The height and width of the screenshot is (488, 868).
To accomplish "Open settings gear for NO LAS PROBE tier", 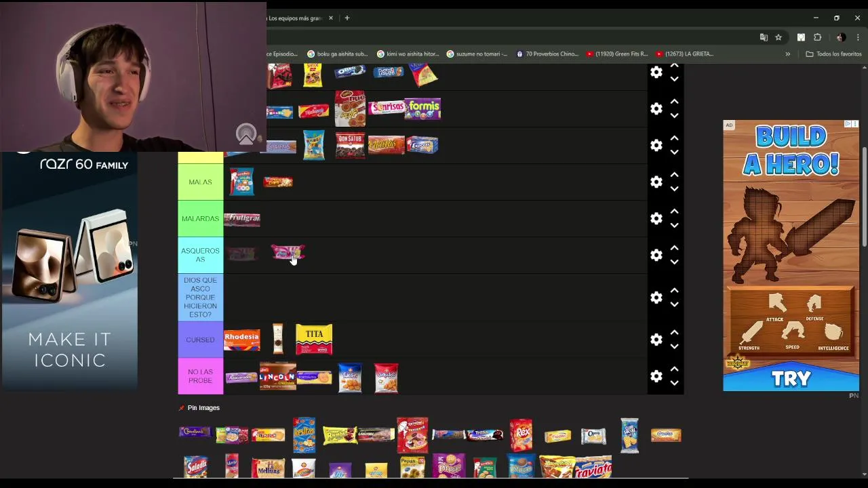I will click(656, 375).
